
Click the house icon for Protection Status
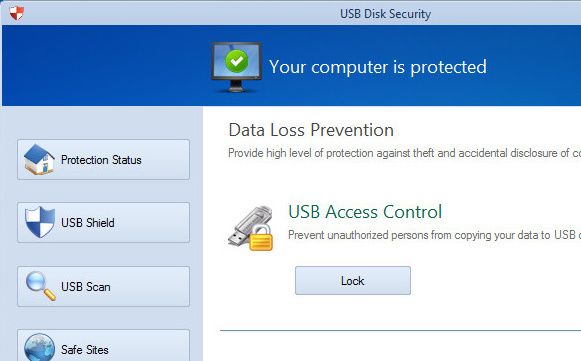39,159
